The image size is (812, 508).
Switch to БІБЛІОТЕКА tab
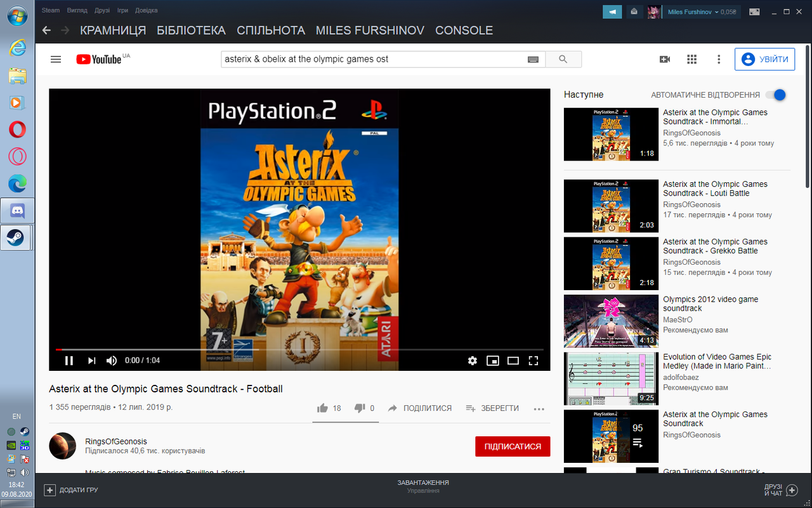192,30
